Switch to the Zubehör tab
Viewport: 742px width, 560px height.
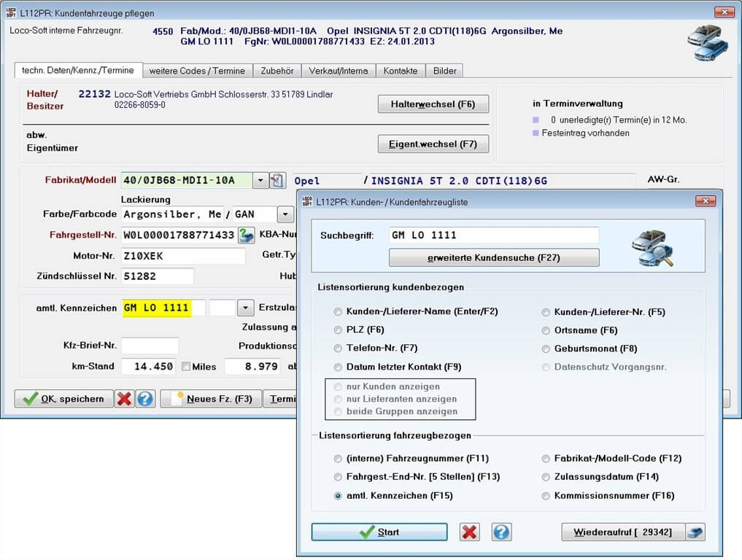tap(277, 71)
